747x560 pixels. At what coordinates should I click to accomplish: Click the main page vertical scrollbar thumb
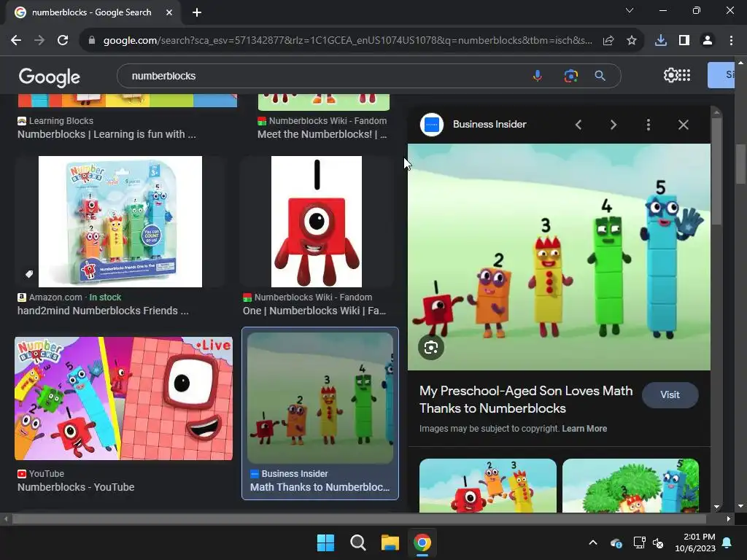pyautogui.click(x=740, y=163)
